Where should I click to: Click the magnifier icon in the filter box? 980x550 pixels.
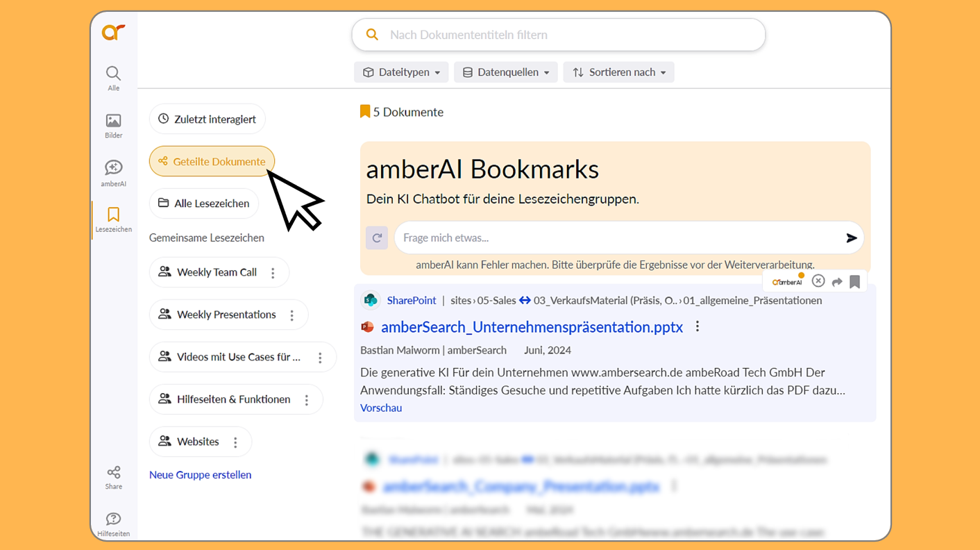[x=373, y=35]
